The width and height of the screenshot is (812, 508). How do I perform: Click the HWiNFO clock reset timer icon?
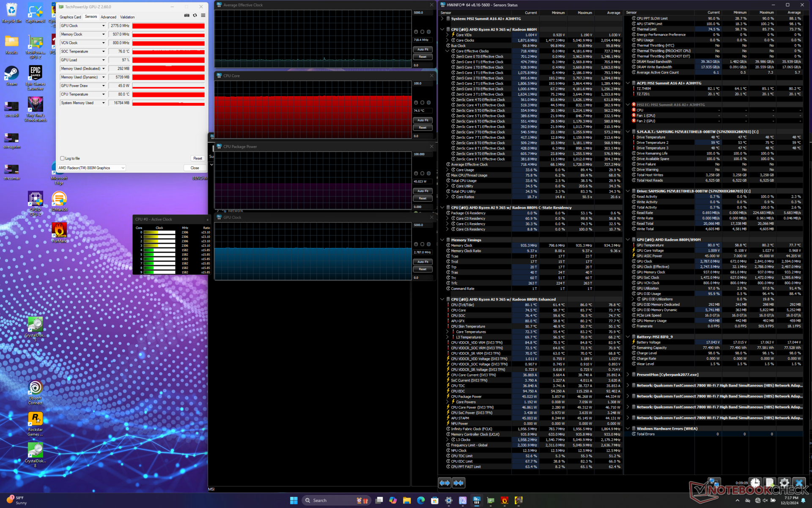pyautogui.click(x=755, y=483)
